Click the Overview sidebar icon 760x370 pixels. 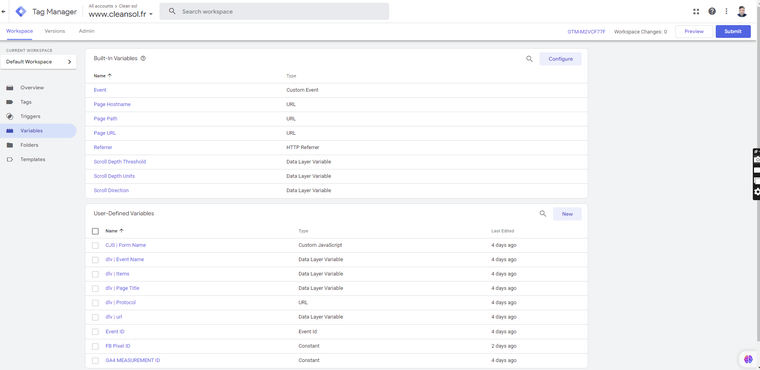10,88
